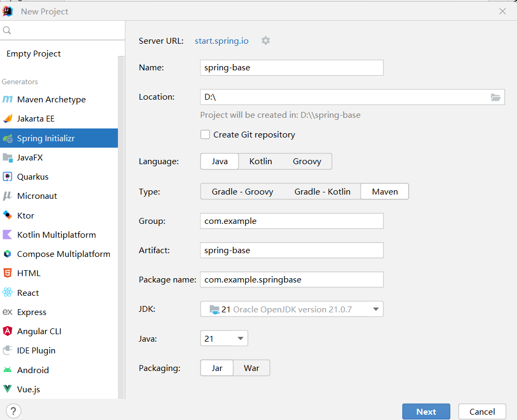Click the Ktor diamond icon
The width and height of the screenshot is (517, 420).
(x=7, y=215)
